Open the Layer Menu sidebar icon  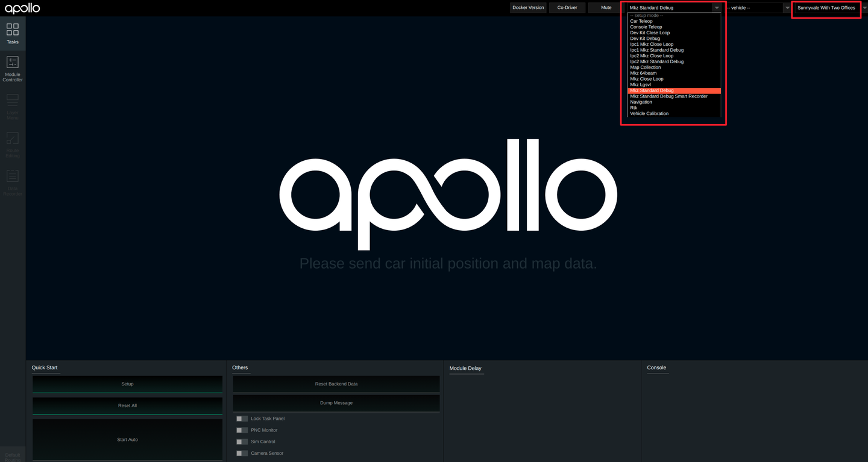coord(12,105)
